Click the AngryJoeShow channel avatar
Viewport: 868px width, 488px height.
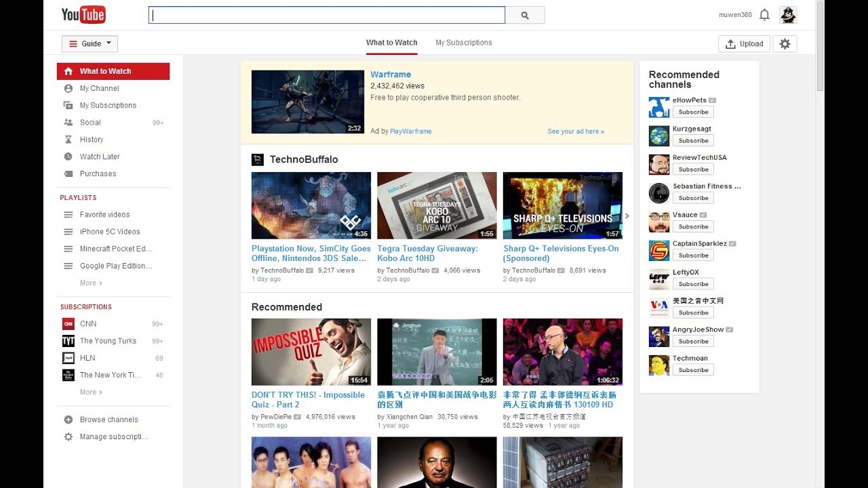tap(659, 337)
